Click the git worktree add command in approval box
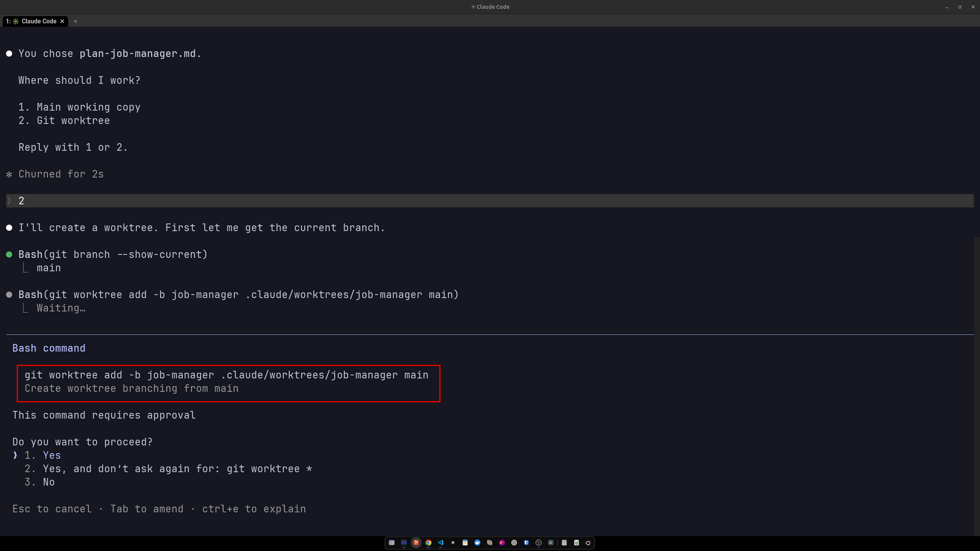 tap(226, 375)
